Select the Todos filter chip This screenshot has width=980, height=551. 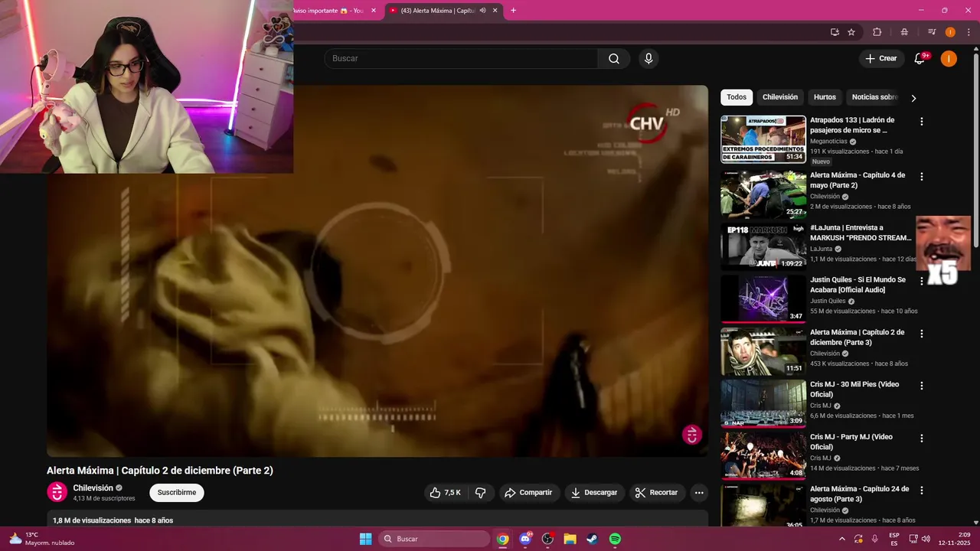(737, 97)
